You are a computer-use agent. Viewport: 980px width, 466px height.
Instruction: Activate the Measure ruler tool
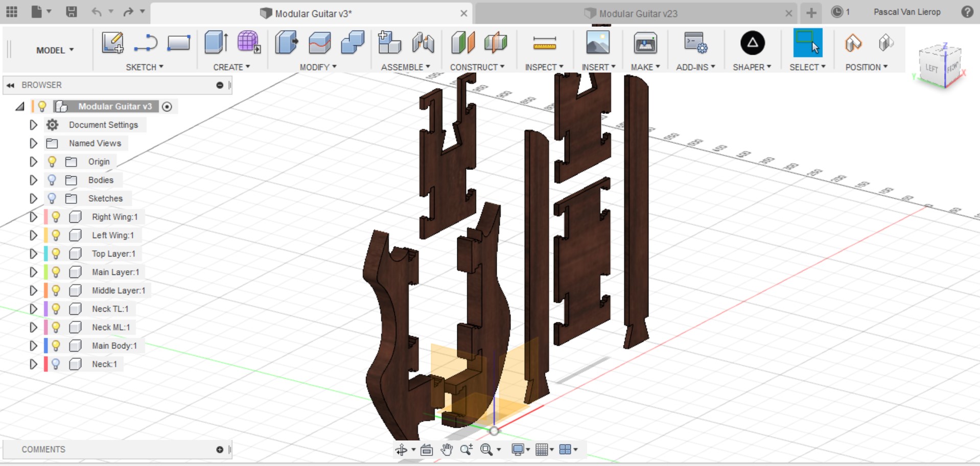[545, 43]
